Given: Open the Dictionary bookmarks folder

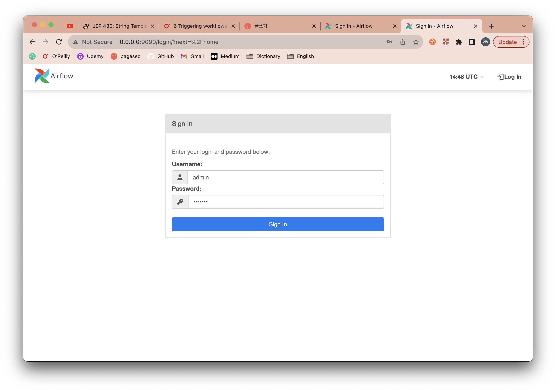Looking at the screenshot, I should [263, 56].
